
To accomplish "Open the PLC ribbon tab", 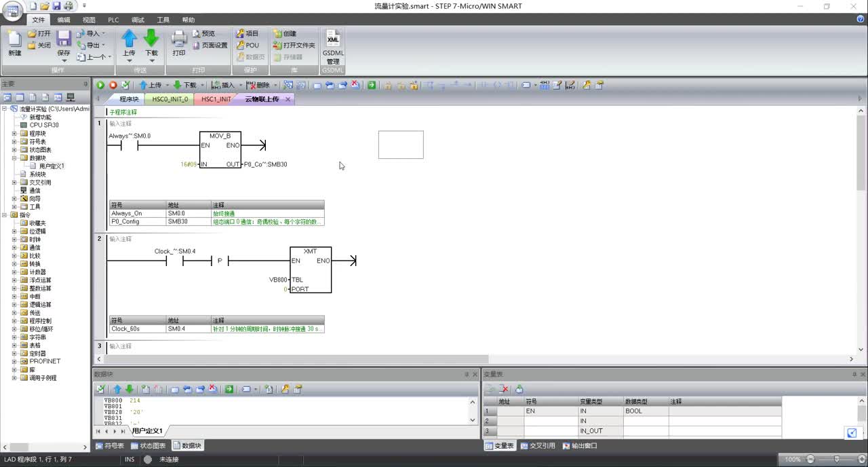I will 113,20.
